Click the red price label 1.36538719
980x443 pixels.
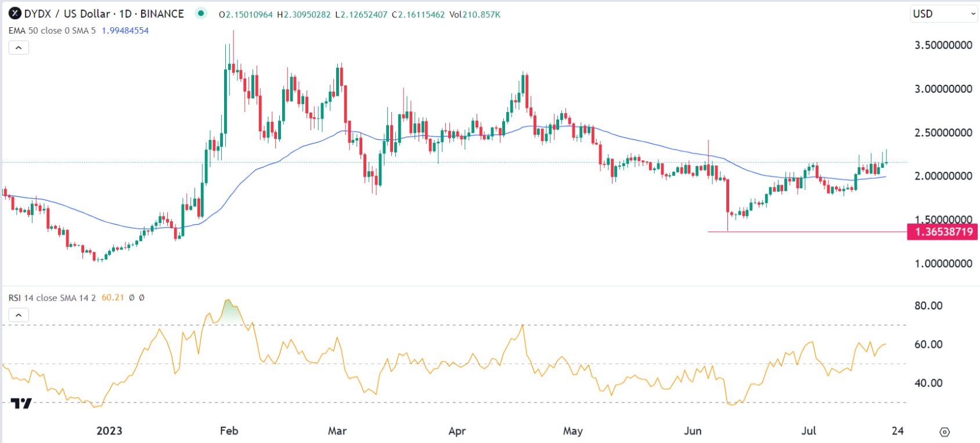click(x=943, y=232)
